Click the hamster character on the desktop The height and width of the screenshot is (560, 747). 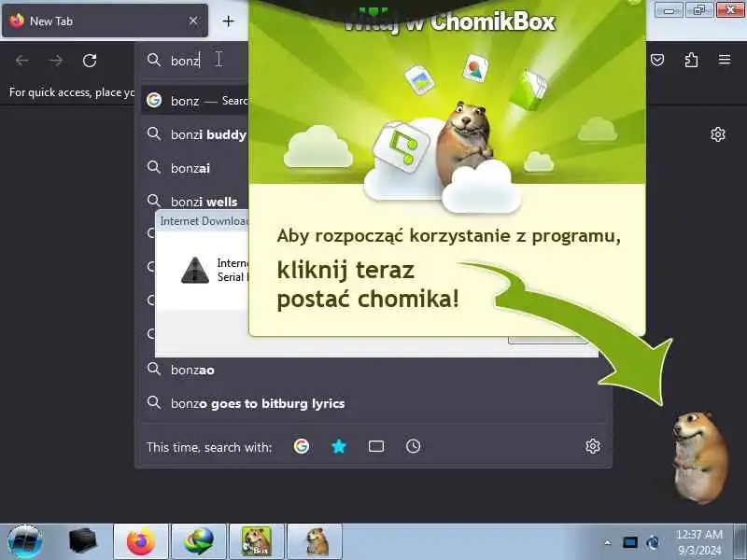tap(698, 457)
